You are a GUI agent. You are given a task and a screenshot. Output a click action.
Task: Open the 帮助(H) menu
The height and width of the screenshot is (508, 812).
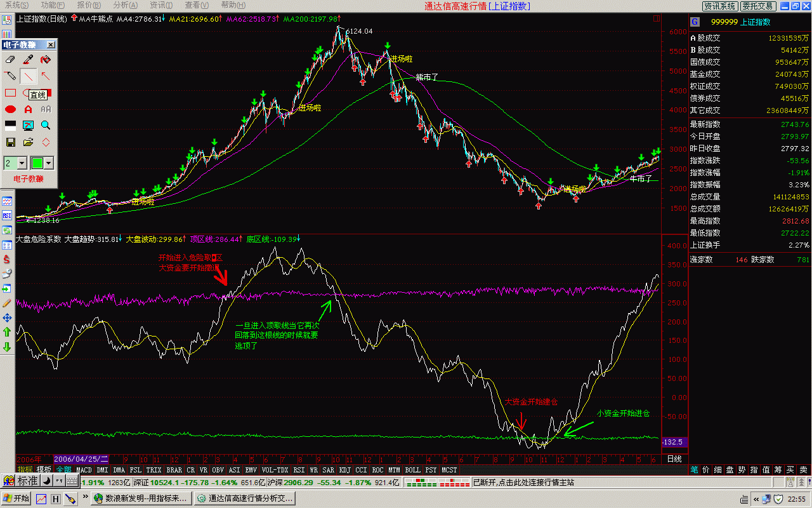coord(234,5)
